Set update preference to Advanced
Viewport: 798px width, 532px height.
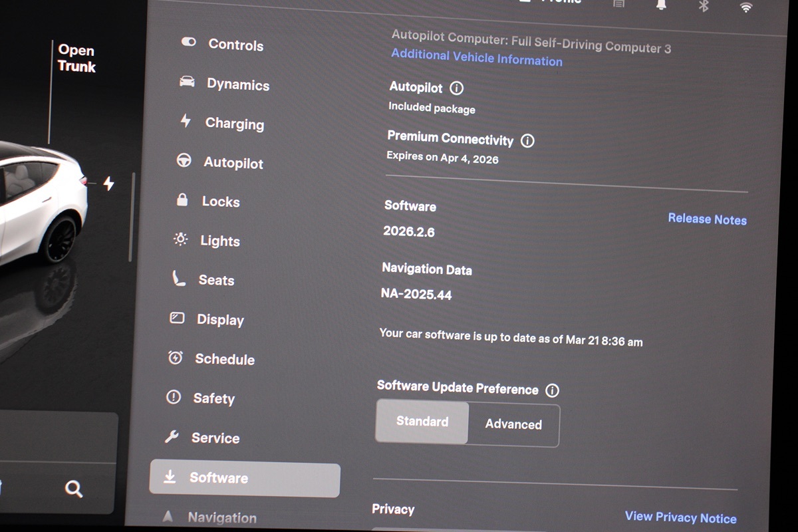pos(513,424)
